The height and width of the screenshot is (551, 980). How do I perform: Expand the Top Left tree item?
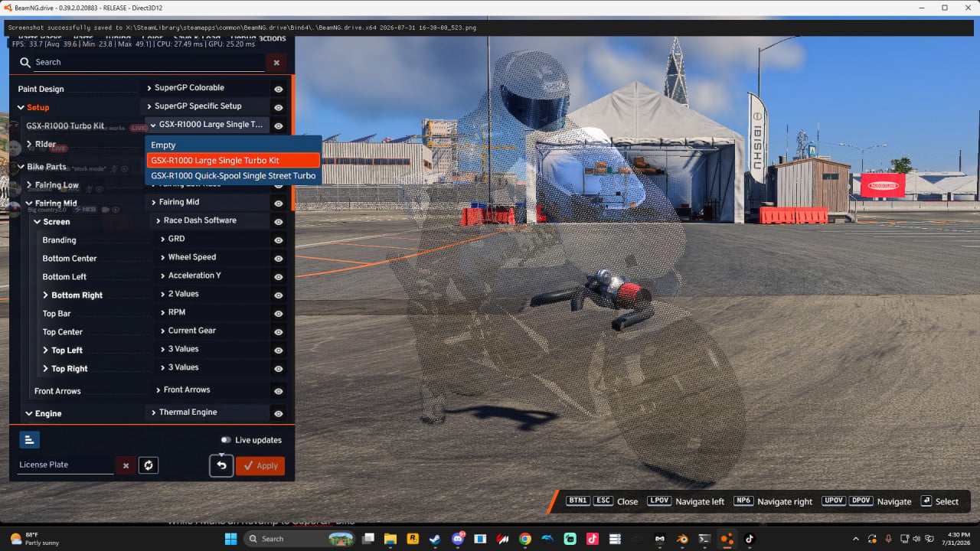tap(46, 350)
